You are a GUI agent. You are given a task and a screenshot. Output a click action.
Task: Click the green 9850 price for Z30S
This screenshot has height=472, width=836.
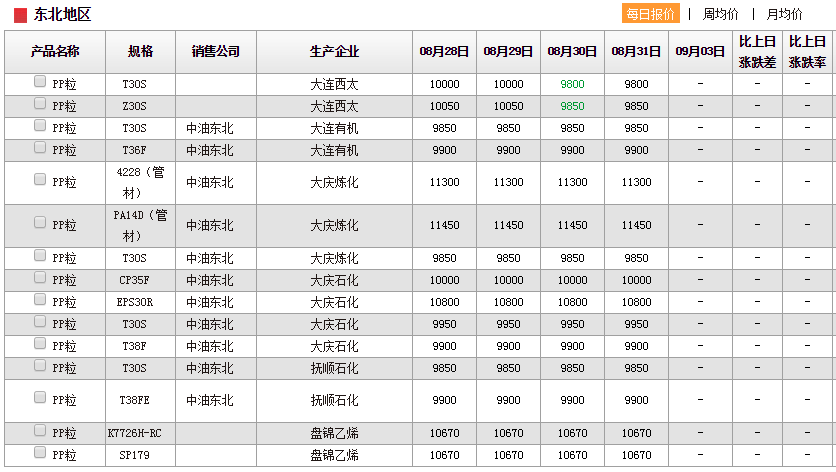pyautogui.click(x=572, y=106)
